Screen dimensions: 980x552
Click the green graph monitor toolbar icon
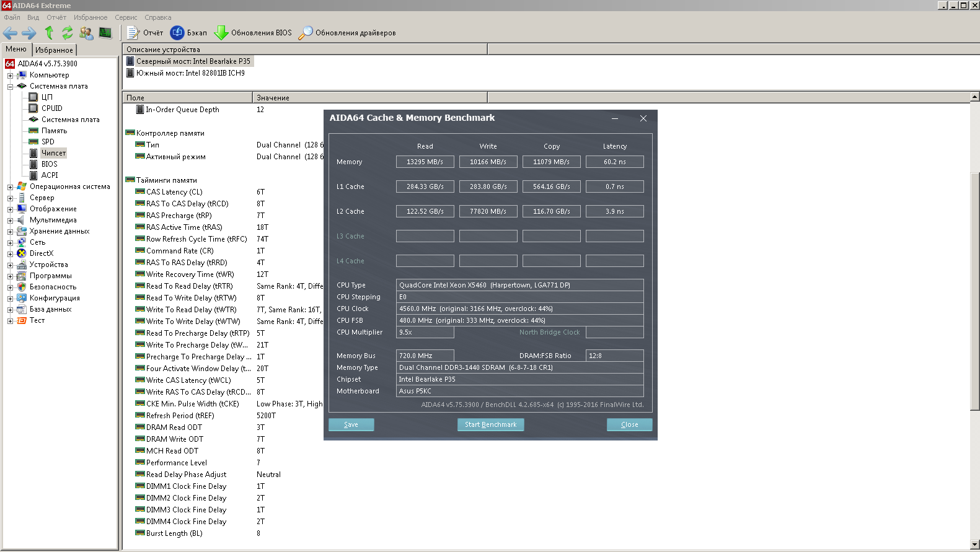click(x=105, y=33)
